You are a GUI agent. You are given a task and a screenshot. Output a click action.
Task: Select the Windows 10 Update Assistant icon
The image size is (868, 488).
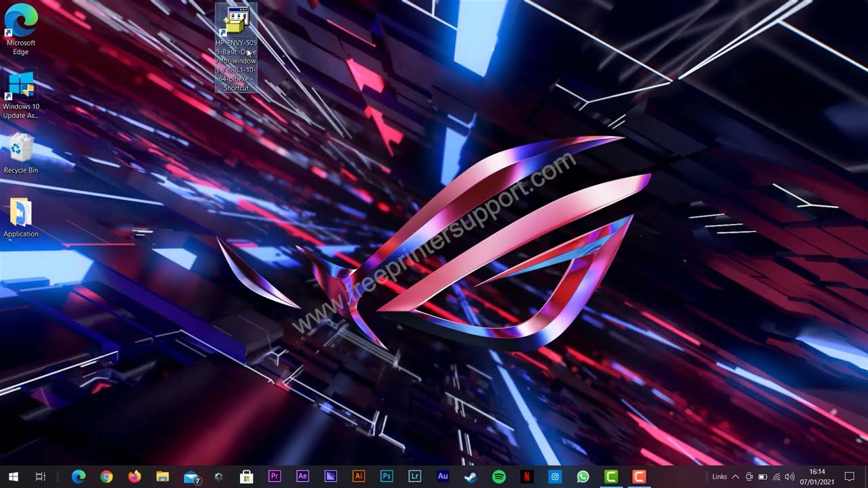[x=20, y=95]
